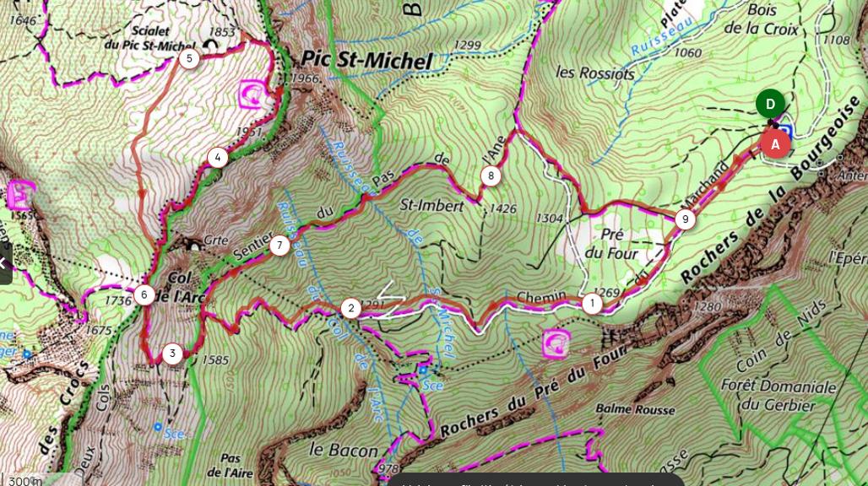868x486 pixels.
Task: Select the magenta climbing icon above Rochers du Pré du Four
Action: point(557,344)
